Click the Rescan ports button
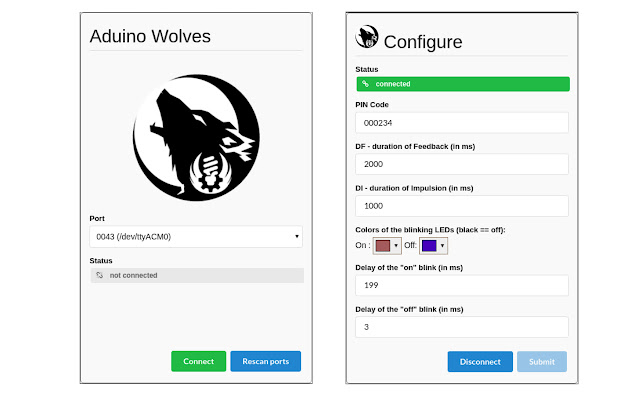The height and width of the screenshot is (400, 640). click(266, 361)
